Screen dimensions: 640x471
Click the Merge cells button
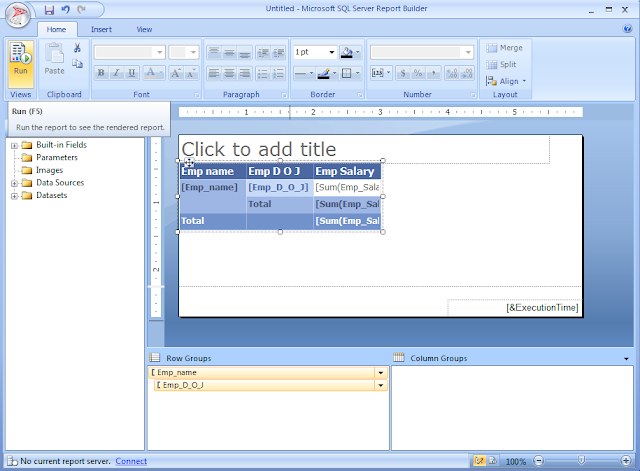click(x=504, y=48)
